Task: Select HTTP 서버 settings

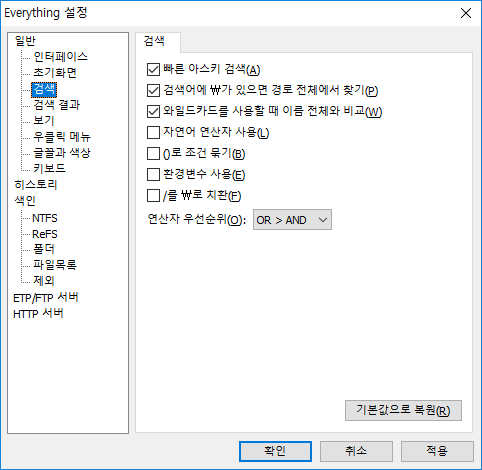Action: click(x=38, y=314)
